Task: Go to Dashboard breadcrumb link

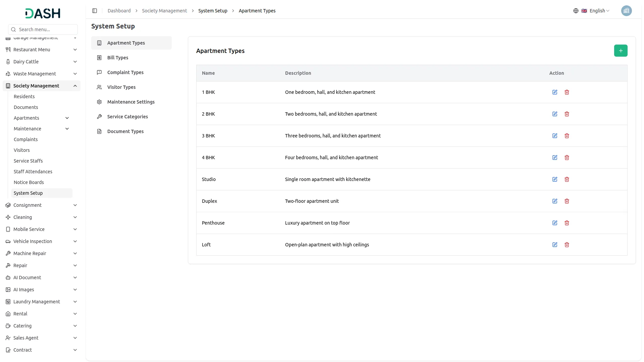Action: tap(119, 11)
